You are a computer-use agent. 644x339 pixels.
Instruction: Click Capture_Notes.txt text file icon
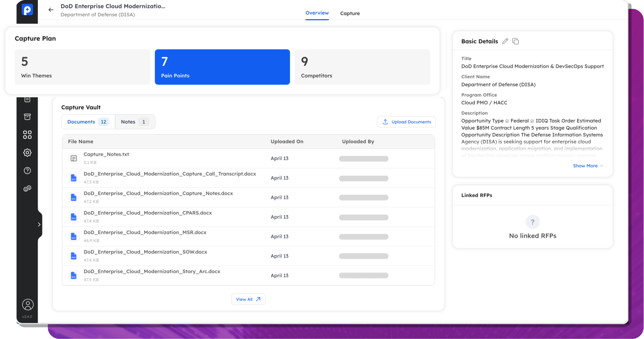(73, 158)
